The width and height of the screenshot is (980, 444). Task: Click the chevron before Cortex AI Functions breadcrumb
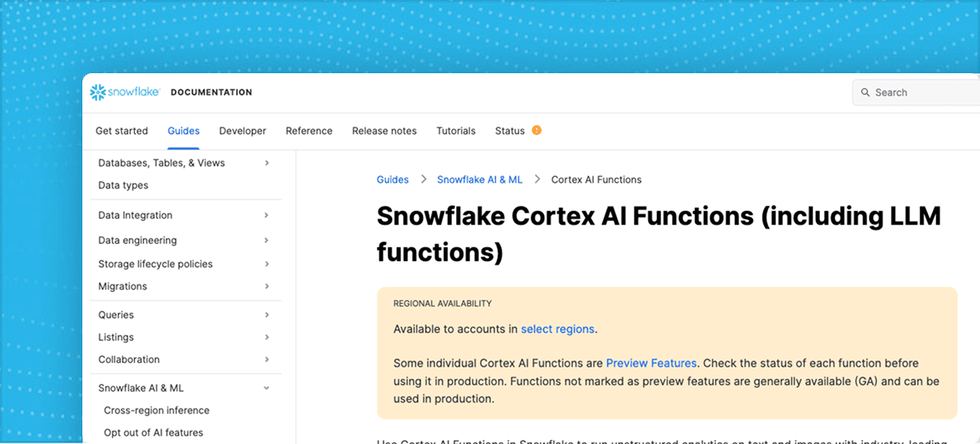(537, 179)
